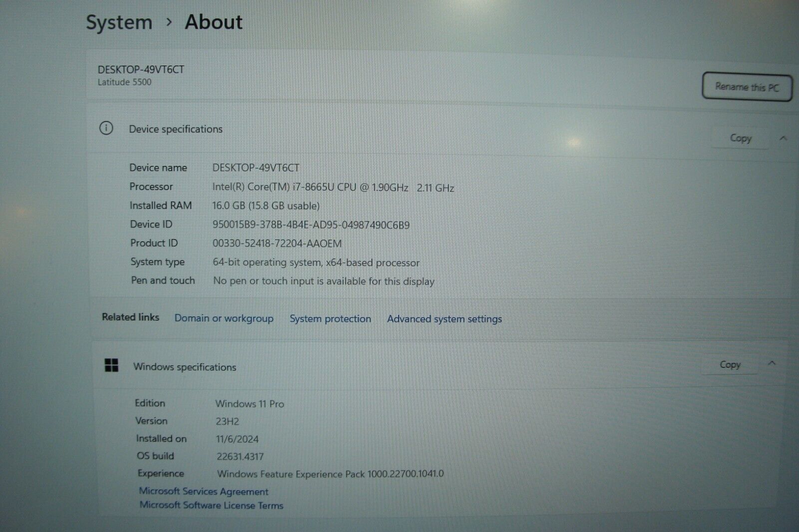Image resolution: width=799 pixels, height=532 pixels.
Task: Open Advanced system settings link
Action: coord(444,319)
